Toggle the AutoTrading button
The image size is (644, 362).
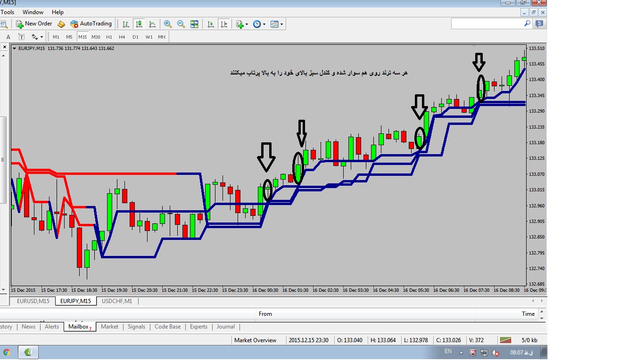point(91,24)
